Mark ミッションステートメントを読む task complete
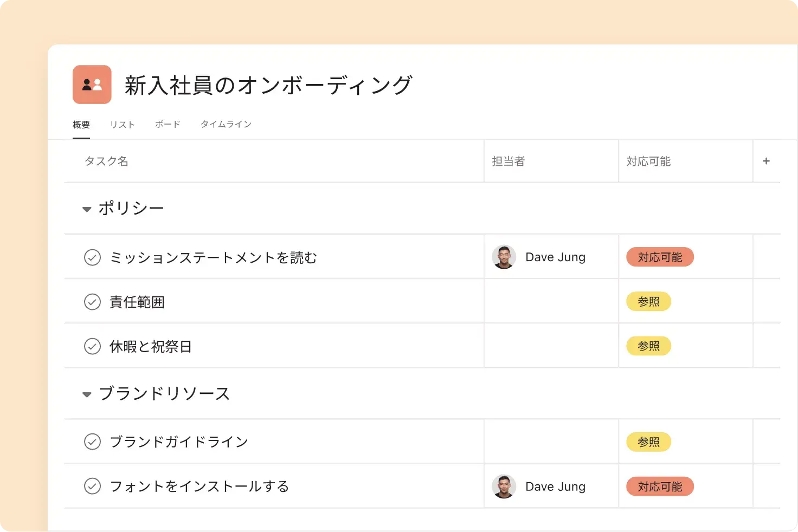Screen dimensions: 798x532 click(x=93, y=257)
